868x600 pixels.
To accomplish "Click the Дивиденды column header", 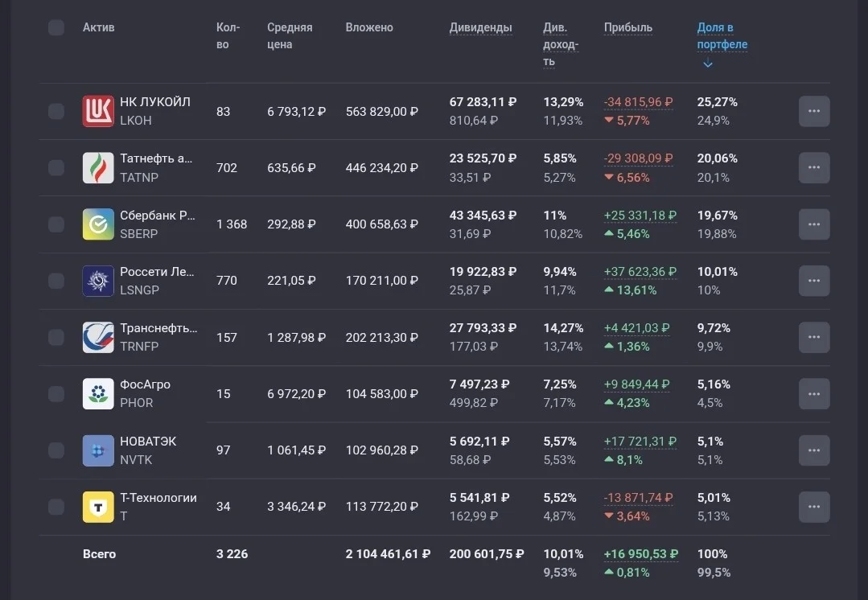I will (x=480, y=27).
